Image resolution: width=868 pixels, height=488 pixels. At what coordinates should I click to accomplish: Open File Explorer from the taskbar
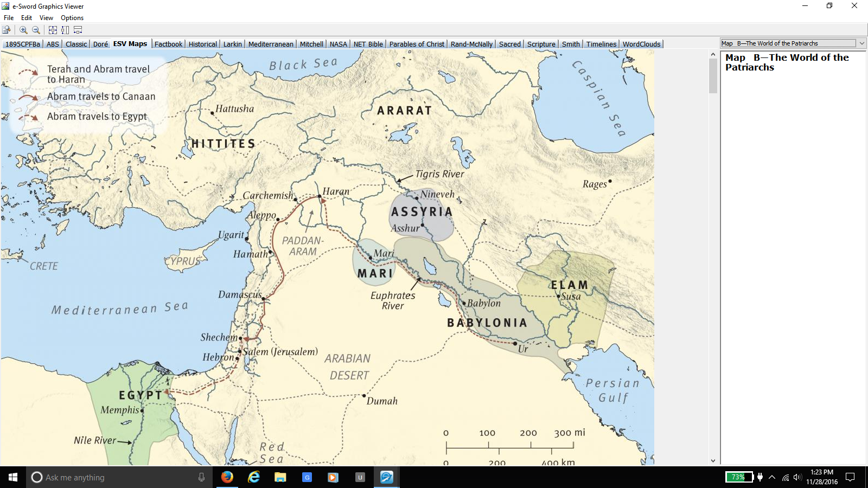pos(279,477)
